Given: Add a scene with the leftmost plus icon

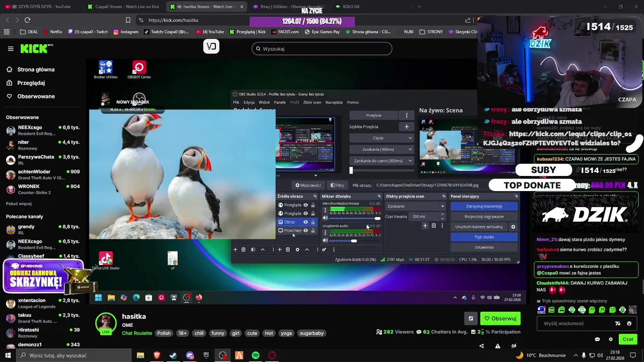Looking at the screenshot, I should point(235,249).
